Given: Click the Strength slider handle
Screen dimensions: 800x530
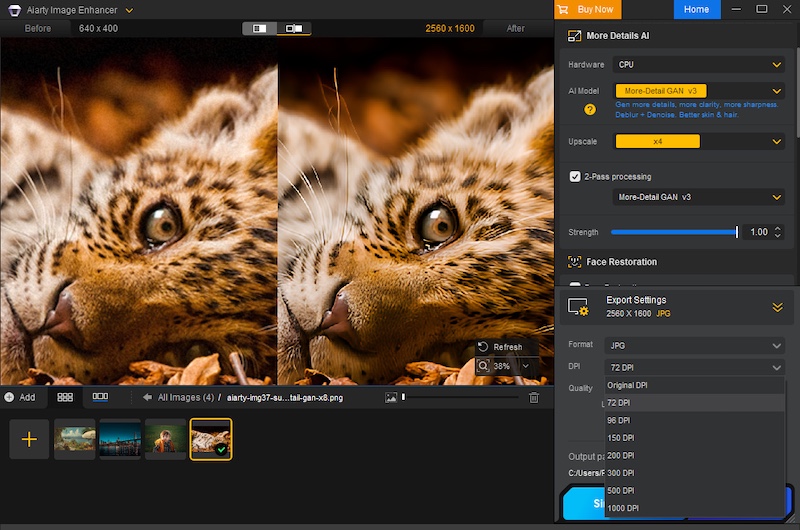Looking at the screenshot, I should (737, 232).
